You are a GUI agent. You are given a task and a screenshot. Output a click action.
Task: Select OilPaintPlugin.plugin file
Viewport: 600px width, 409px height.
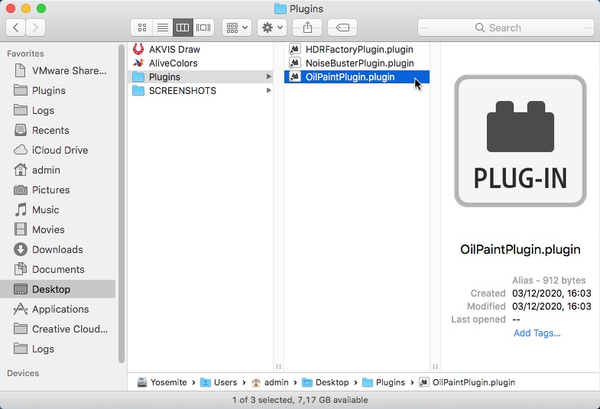pos(357,77)
